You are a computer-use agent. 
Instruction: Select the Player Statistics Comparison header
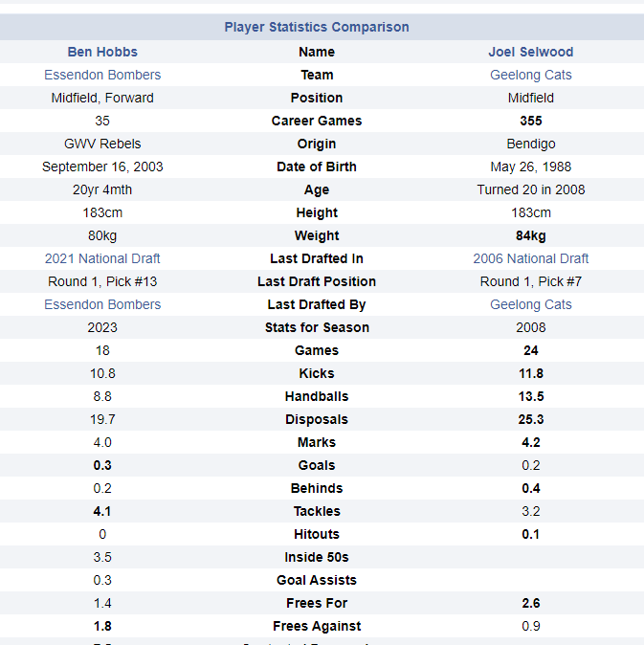(x=316, y=27)
